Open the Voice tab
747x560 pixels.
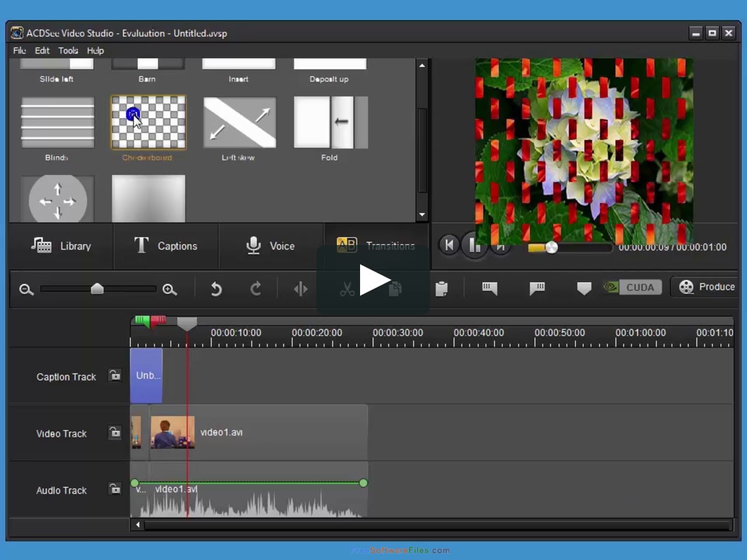[271, 246]
